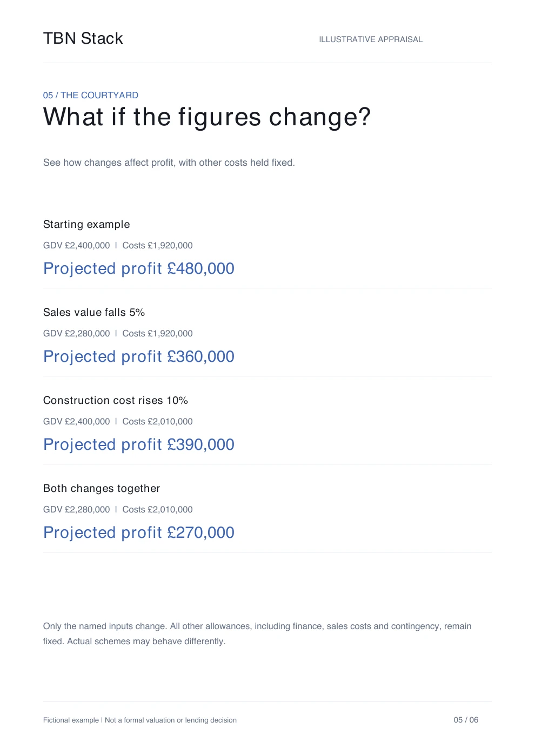The height and width of the screenshot is (756, 535).
Task: Click Projected profit £270,000
Action: 139,532
